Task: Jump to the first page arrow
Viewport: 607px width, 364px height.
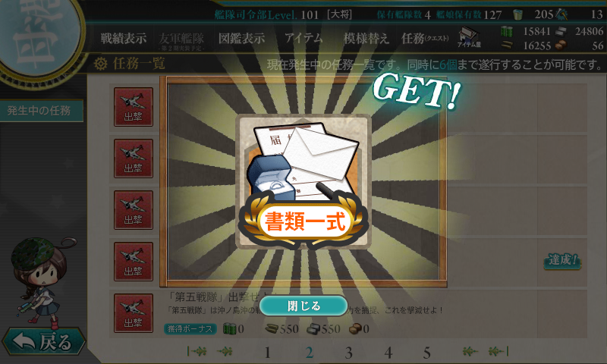Action: tap(197, 351)
